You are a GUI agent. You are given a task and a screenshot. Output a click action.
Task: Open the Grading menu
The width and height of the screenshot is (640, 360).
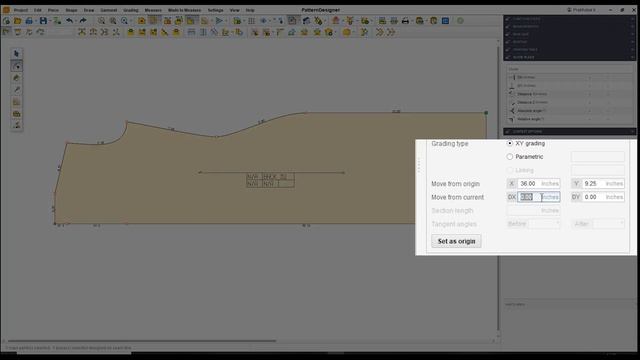[x=131, y=10]
